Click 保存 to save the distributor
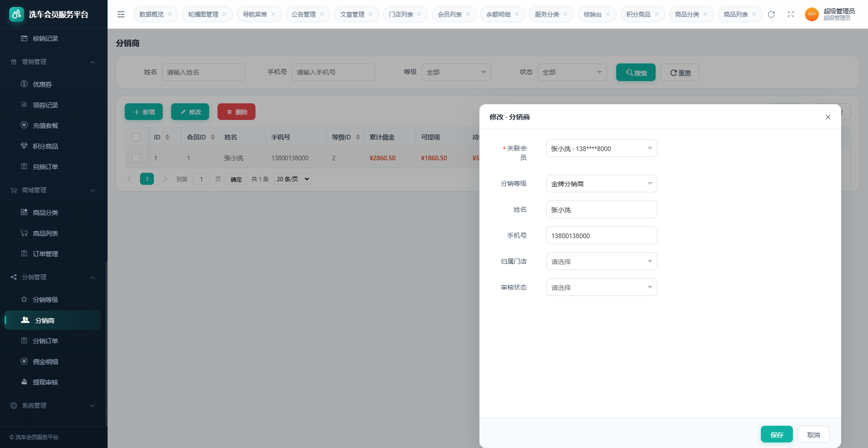The image size is (868, 448). point(777,435)
